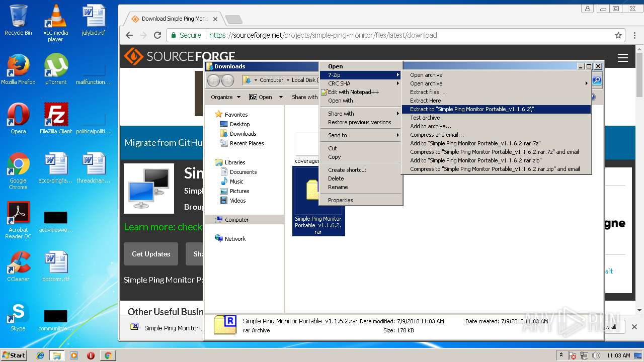This screenshot has width=644, height=362.
Task: Launch Acrobat Reader DC shortcut
Action: click(x=18, y=220)
